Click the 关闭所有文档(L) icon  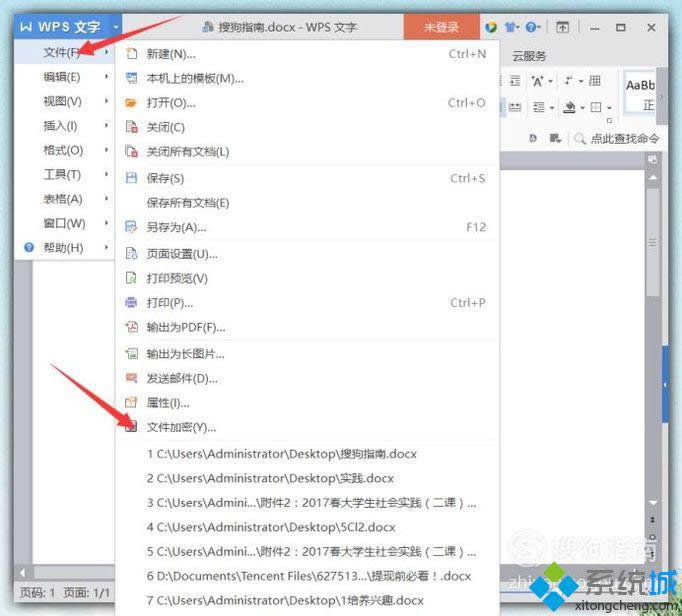coord(131,151)
